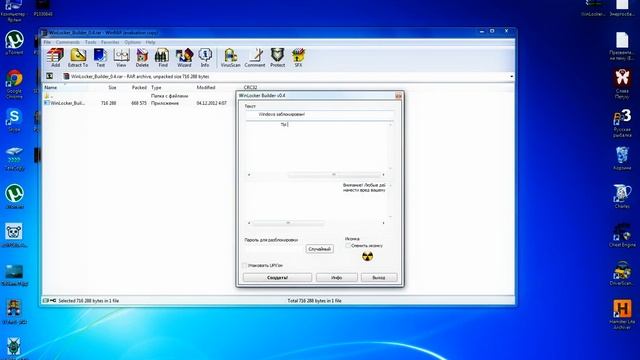640x360 pixels.
Task: Open the Help menu
Action: 150,42
